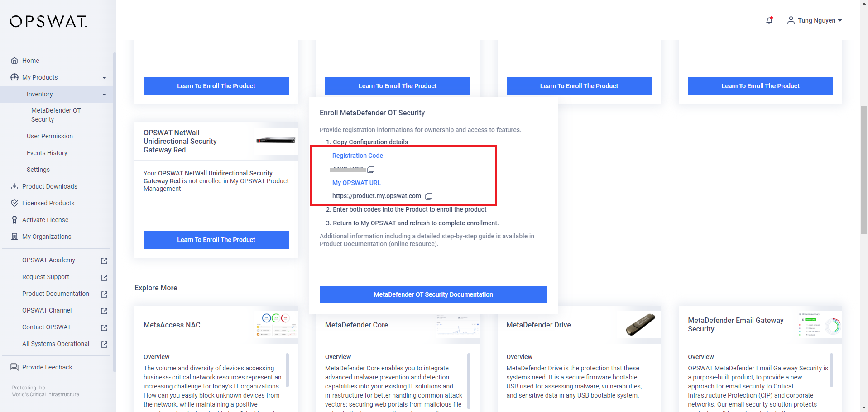The image size is (868, 412).
Task: Click the My Products menu label
Action: [x=40, y=77]
